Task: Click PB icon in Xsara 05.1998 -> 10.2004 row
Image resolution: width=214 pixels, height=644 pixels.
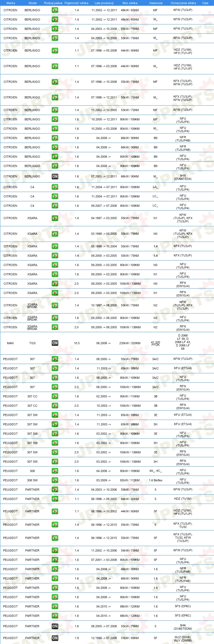Action: (55, 246)
